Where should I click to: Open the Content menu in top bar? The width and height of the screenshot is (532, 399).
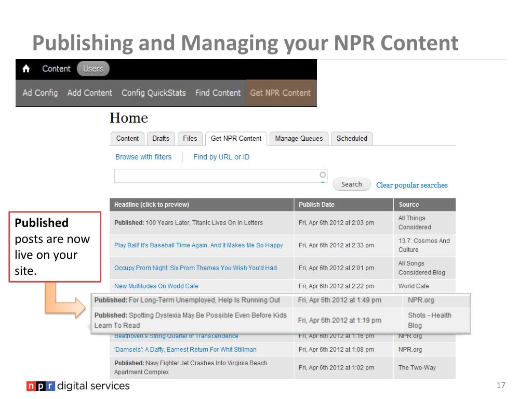pyautogui.click(x=56, y=69)
